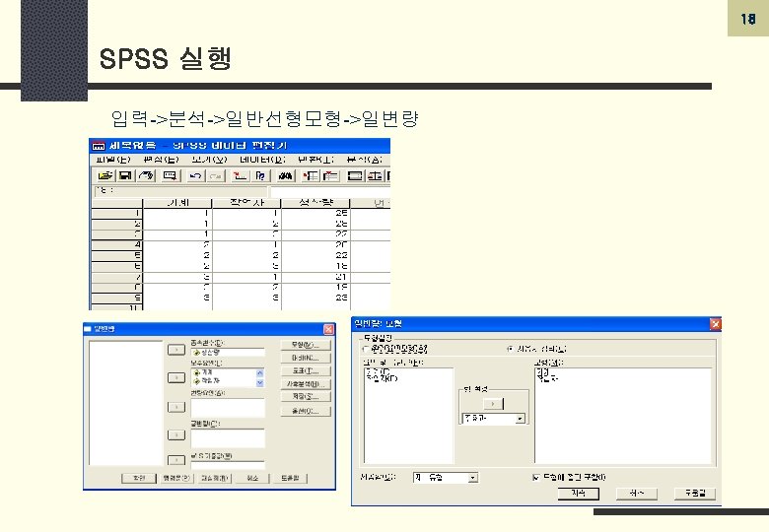
Task: Click the 기계 column header
Action: [177, 203]
